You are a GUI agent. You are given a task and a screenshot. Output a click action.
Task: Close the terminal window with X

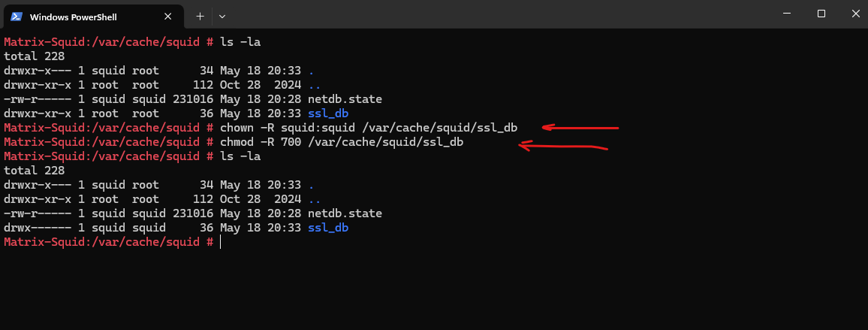click(x=856, y=14)
